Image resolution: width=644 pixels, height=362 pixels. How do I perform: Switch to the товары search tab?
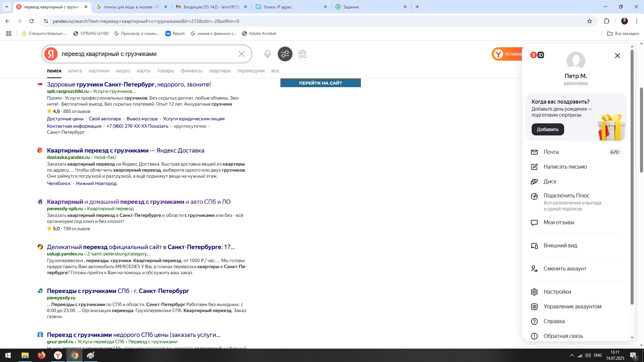(166, 71)
